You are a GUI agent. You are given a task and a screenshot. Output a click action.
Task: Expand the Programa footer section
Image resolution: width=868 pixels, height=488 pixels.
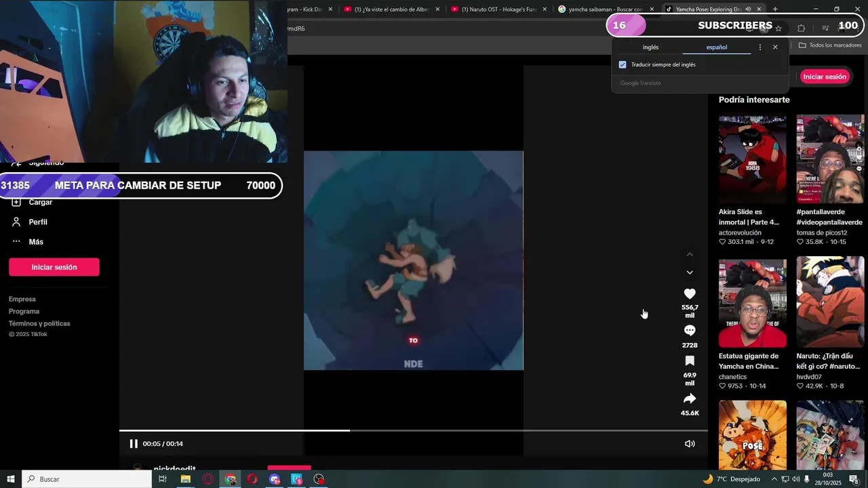pos(24,311)
